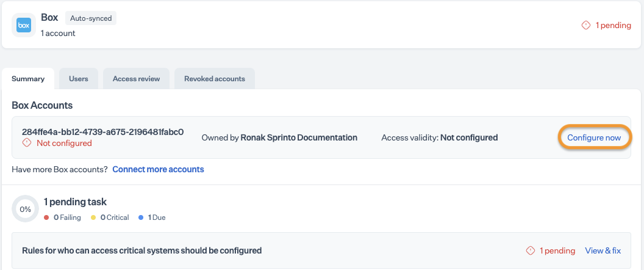Viewport: 644px width, 270px height.
Task: Select the Box account ID text
Action: pos(102,132)
